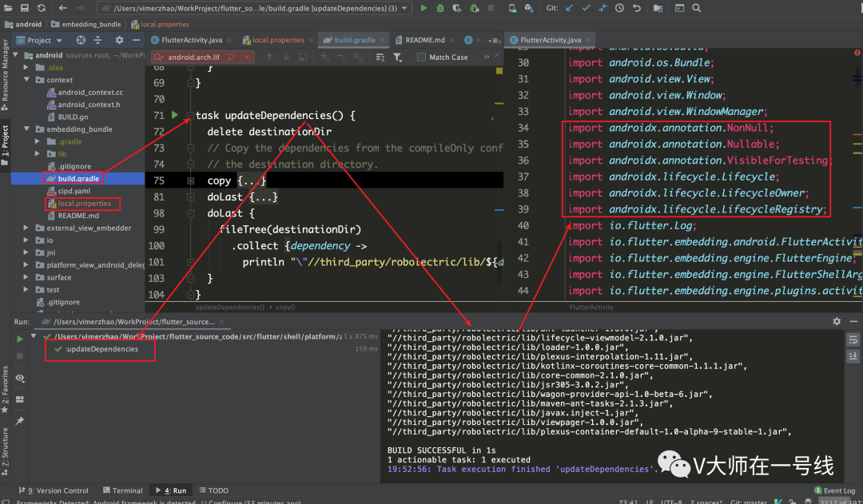
Task: Click the rerun green play icon in Run panel
Action: 20,339
